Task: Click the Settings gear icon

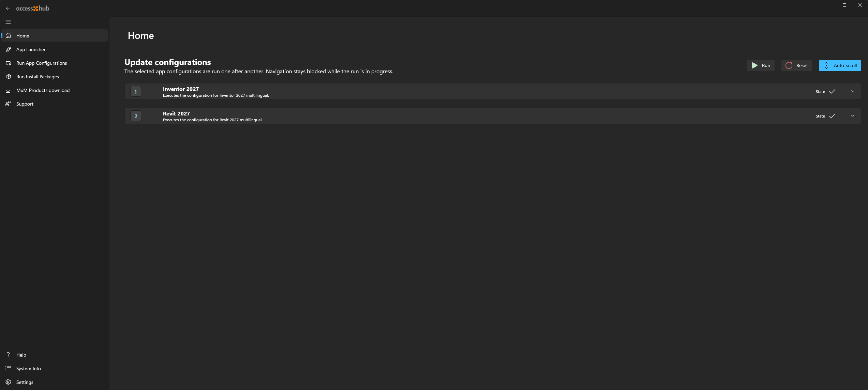Action: click(8, 382)
